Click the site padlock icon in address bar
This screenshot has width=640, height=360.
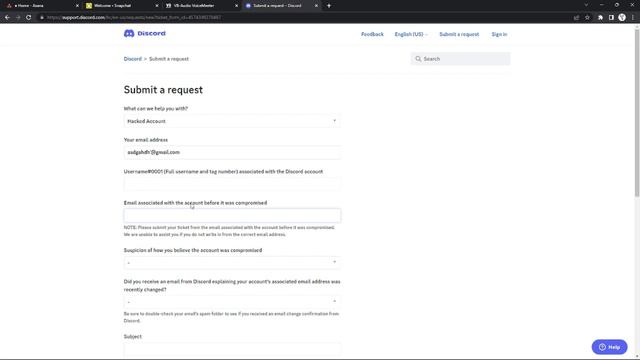[x=41, y=18]
